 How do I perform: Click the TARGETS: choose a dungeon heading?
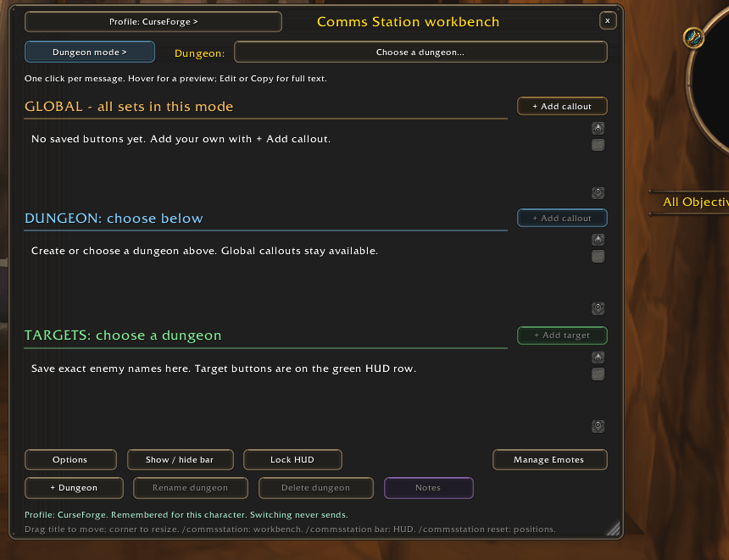123,335
